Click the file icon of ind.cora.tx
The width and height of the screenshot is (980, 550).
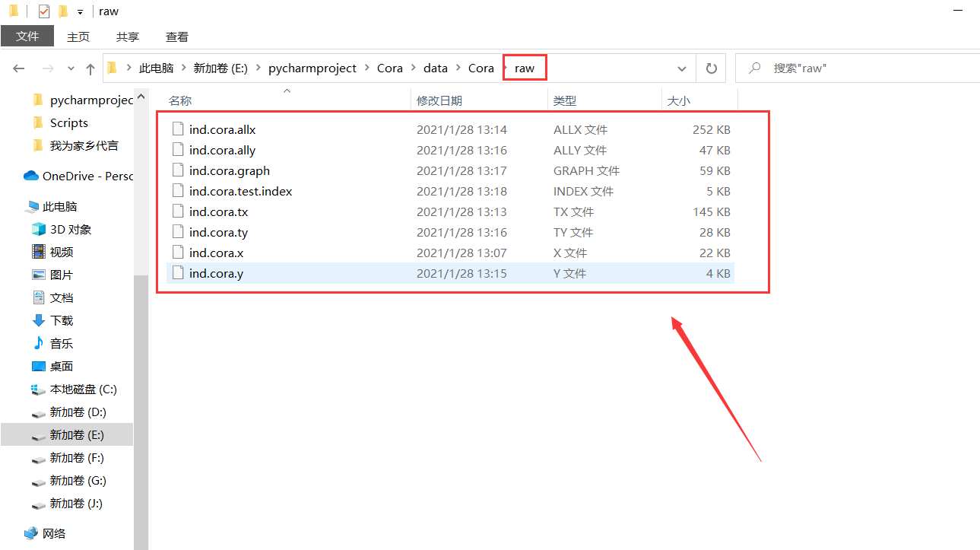[x=178, y=211]
